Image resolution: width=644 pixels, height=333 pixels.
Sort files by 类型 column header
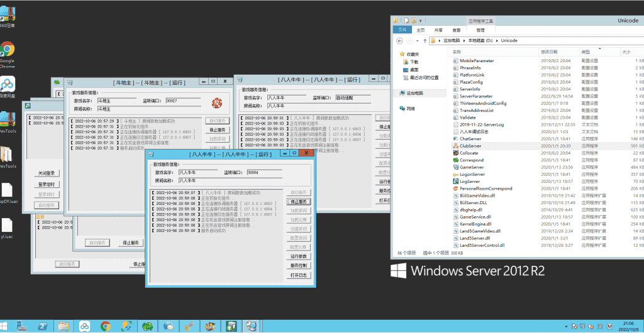(599, 52)
